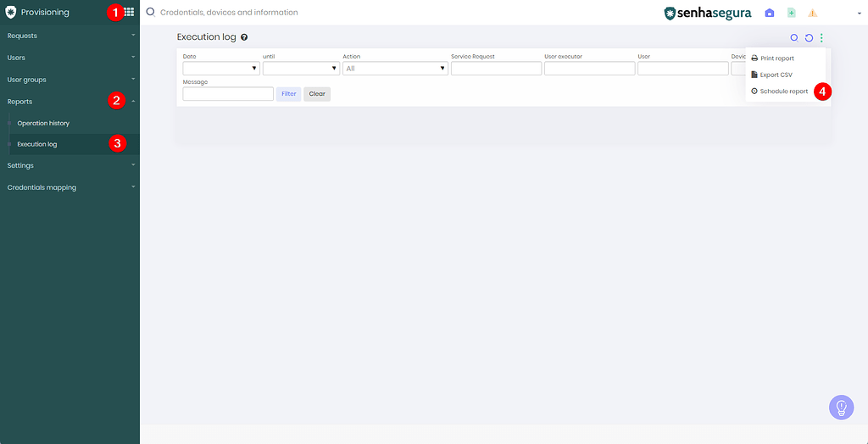The width and height of the screenshot is (868, 444).
Task: Open the user account dropdown arrow
Action: [860, 14]
